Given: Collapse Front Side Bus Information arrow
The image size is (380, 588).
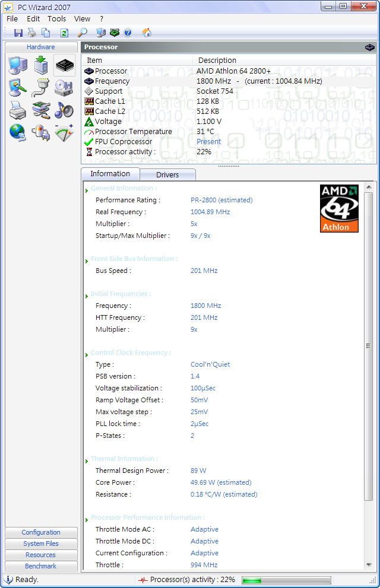Looking at the screenshot, I should pyautogui.click(x=87, y=261).
